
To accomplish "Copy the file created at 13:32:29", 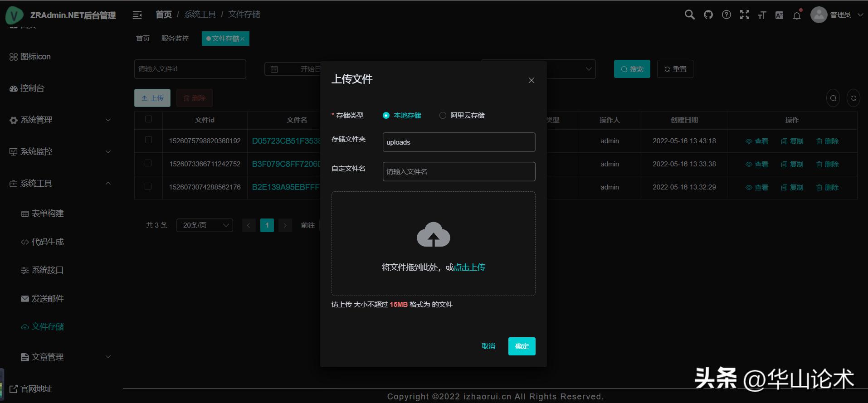I will pos(792,188).
